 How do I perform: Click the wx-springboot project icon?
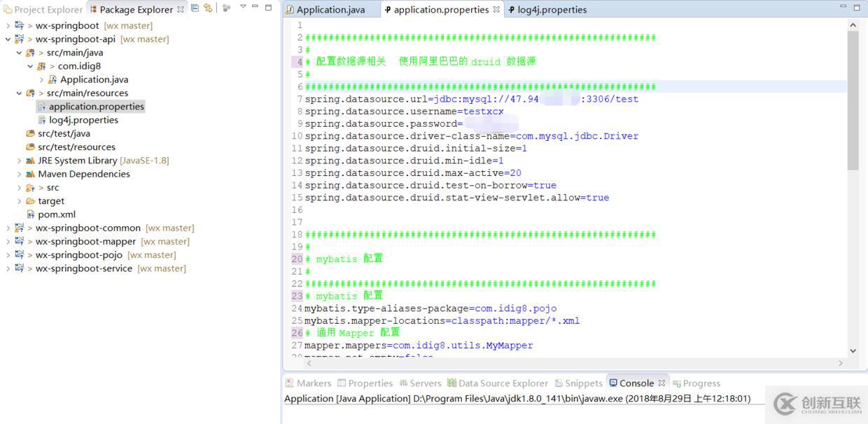(19, 26)
